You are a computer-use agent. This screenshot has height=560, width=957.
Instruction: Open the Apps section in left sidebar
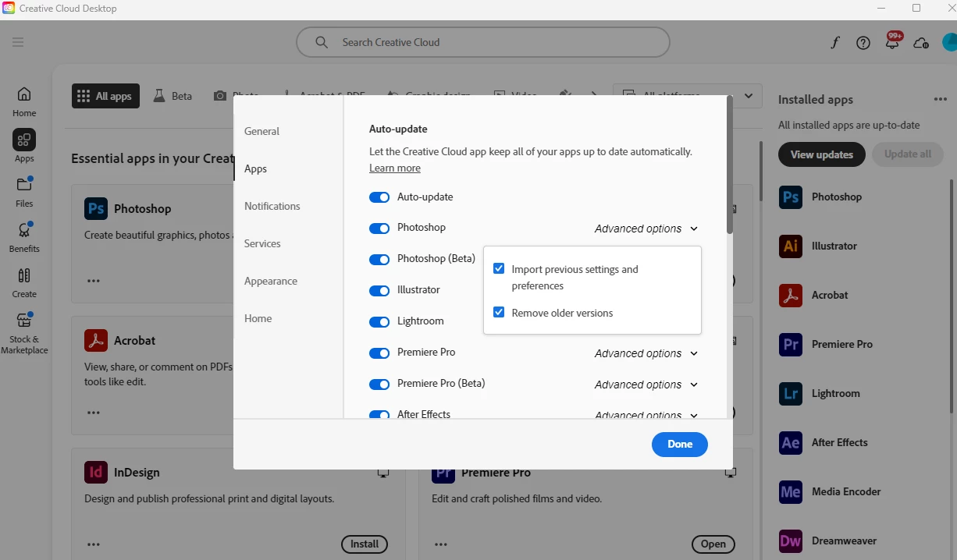click(x=24, y=147)
